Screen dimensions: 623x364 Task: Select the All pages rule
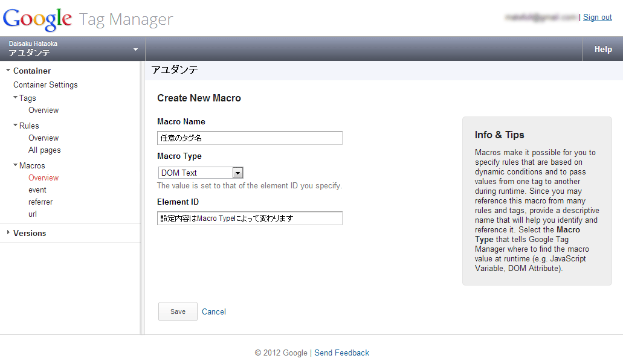[x=45, y=150]
